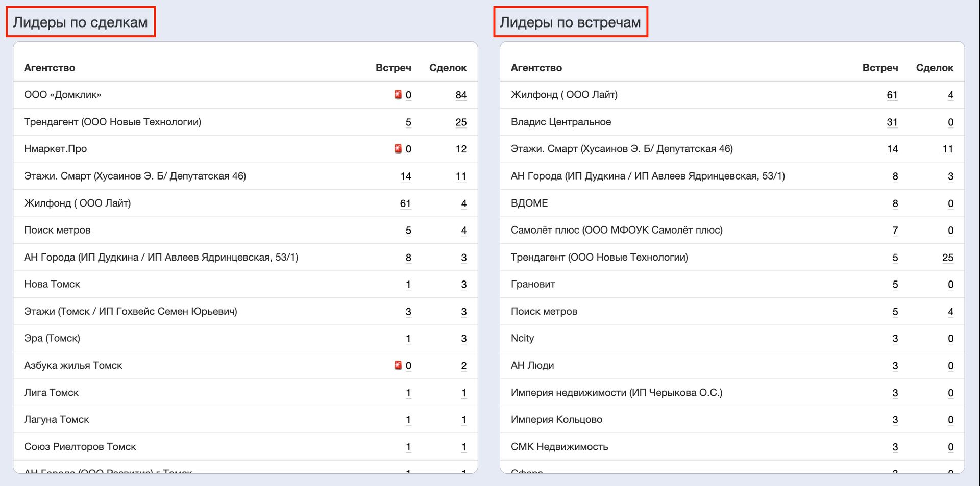Click the red warning icon next to Нмаркет.Про meetings

click(398, 149)
